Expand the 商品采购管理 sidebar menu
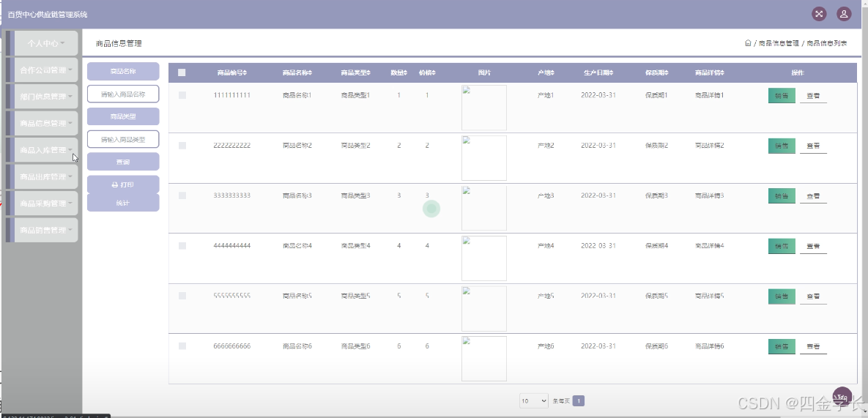The image size is (868, 418). pos(42,204)
